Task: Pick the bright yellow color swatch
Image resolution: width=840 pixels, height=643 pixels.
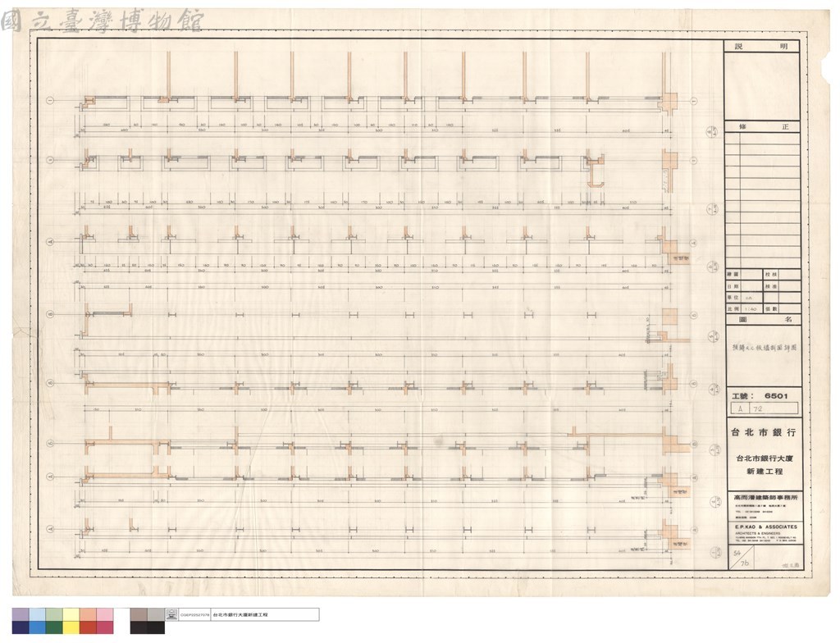Action: (x=71, y=627)
